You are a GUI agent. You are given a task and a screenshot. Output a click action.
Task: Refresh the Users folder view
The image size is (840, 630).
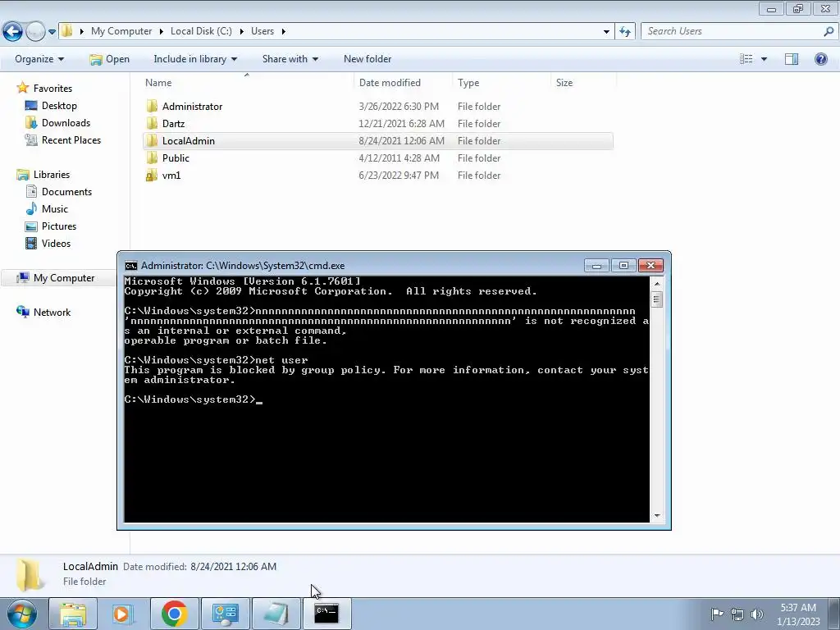625,32
